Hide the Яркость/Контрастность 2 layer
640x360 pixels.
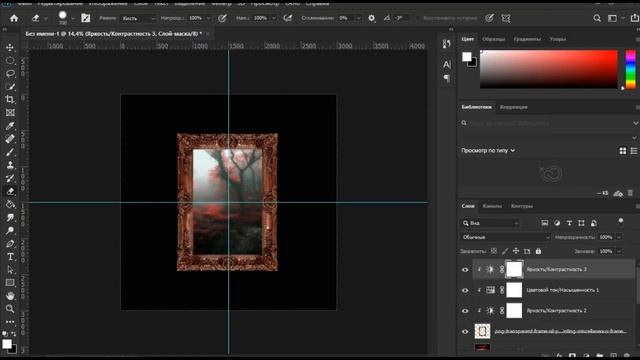pos(465,311)
